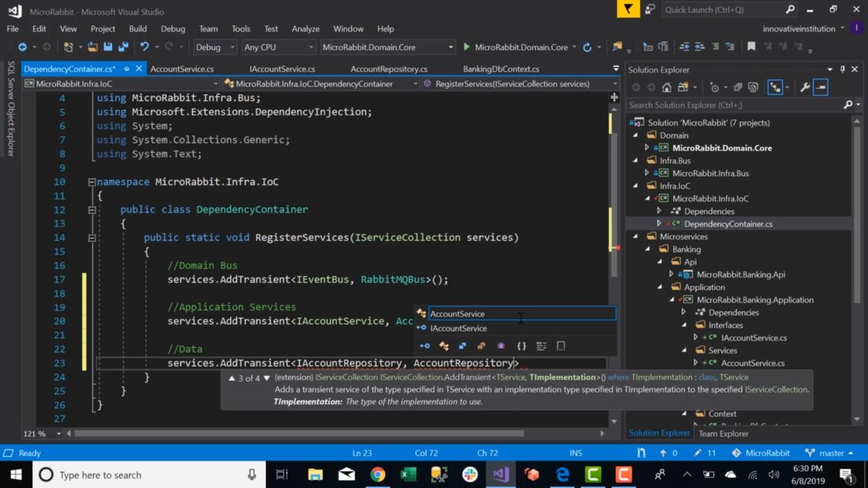Image resolution: width=868 pixels, height=488 pixels.
Task: Open the Any CPU platform dropdown
Action: [278, 47]
